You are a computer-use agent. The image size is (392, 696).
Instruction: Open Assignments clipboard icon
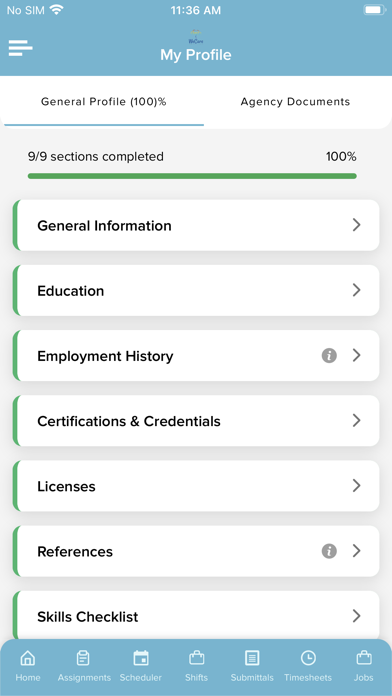83,658
